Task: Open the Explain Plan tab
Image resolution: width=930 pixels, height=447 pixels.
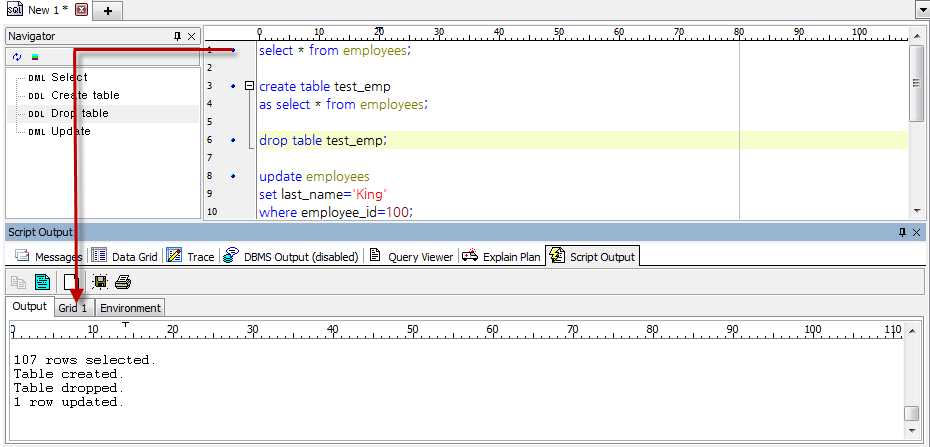Action: click(x=500, y=257)
